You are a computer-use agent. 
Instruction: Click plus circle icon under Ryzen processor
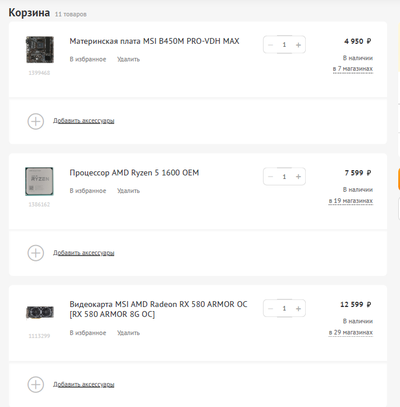tap(36, 253)
